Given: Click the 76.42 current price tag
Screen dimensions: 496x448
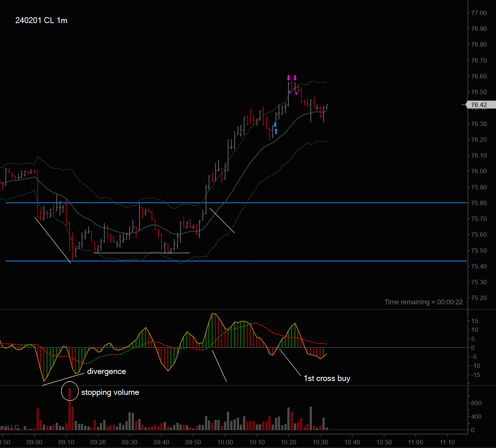Looking at the screenshot, I should point(479,105).
